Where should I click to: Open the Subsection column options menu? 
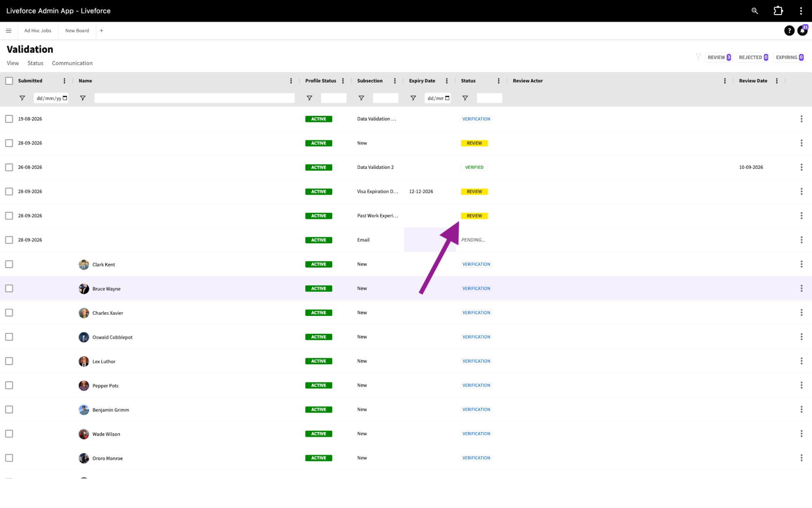pos(394,81)
